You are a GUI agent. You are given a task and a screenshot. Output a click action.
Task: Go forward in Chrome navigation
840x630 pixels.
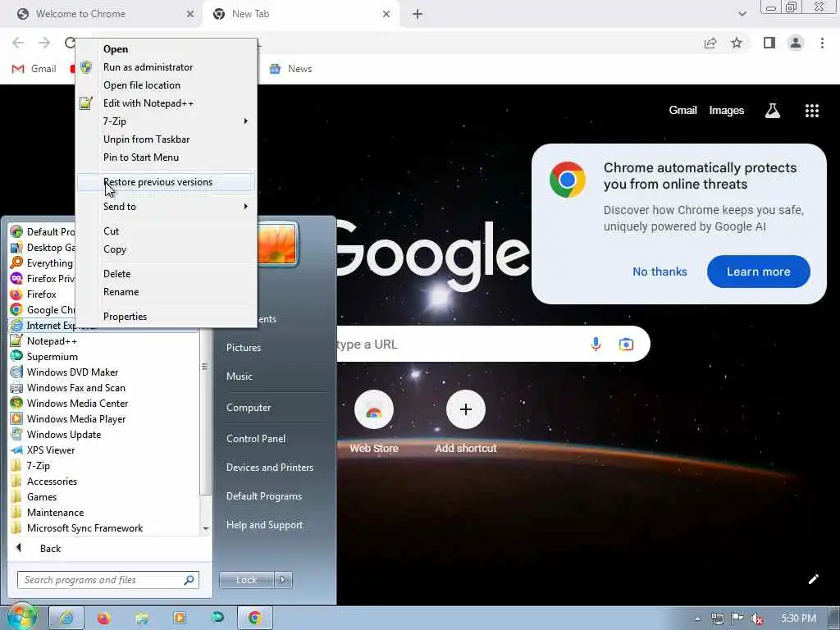(x=44, y=43)
